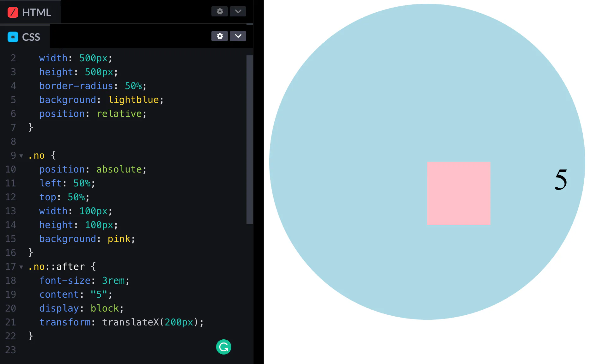This screenshot has height=364, width=590.
Task: Open the Grammarly widget
Action: [x=224, y=347]
